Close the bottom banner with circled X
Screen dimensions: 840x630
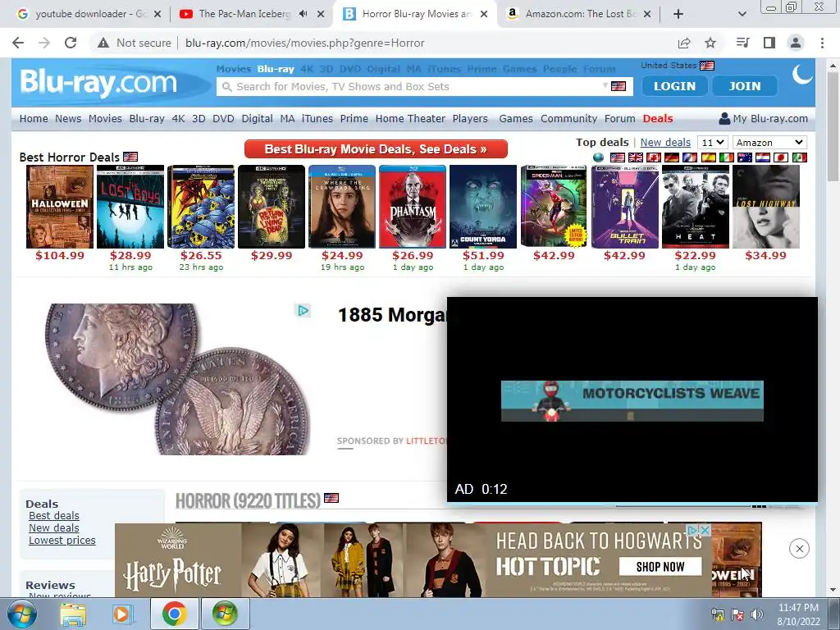[x=799, y=549]
